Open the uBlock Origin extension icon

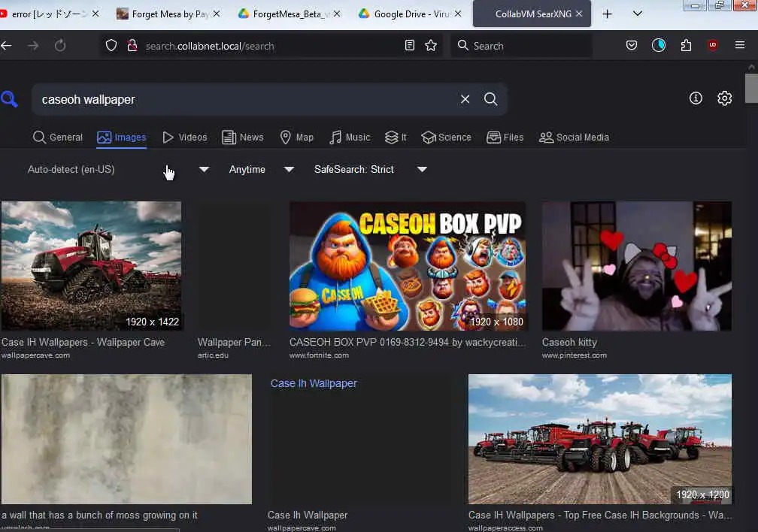tap(713, 45)
